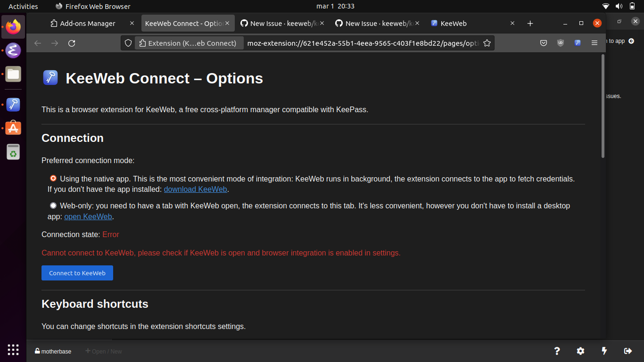Click the tracking protection shield icon
Screen dimensions: 644x362
(x=128, y=42)
